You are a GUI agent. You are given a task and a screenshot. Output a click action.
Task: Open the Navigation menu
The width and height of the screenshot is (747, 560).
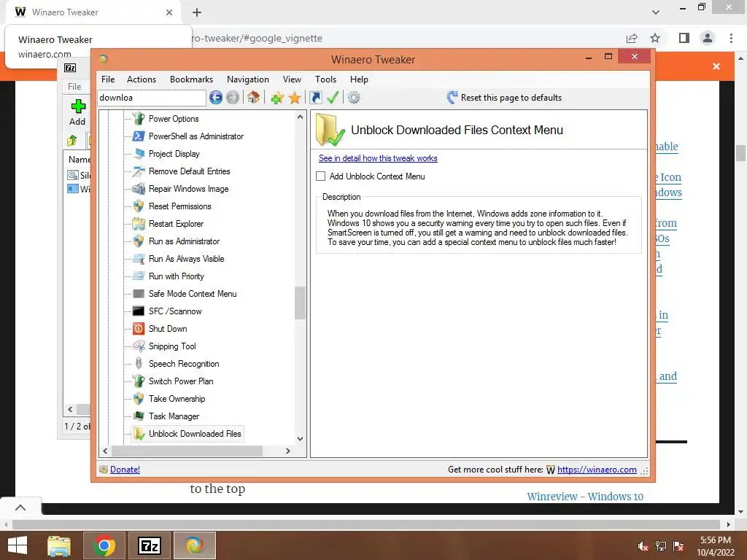click(248, 79)
